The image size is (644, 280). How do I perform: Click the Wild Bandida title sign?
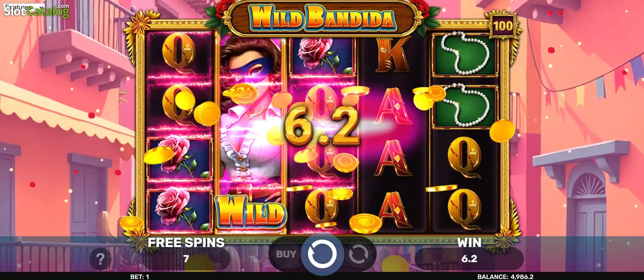[322, 17]
